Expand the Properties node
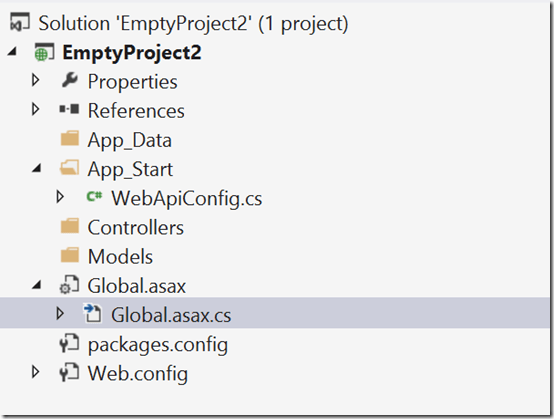554x419 pixels. (35, 80)
